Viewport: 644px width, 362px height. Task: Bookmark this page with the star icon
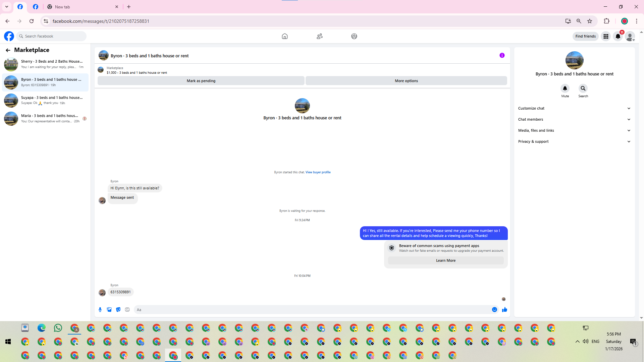590,21
